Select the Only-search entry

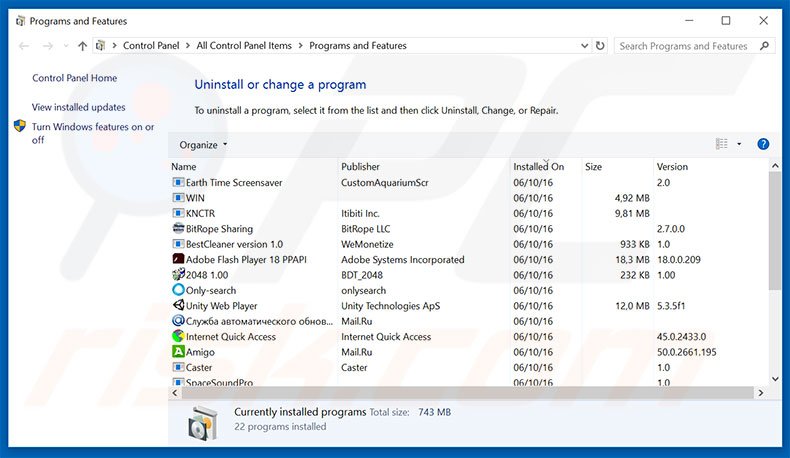coord(211,290)
